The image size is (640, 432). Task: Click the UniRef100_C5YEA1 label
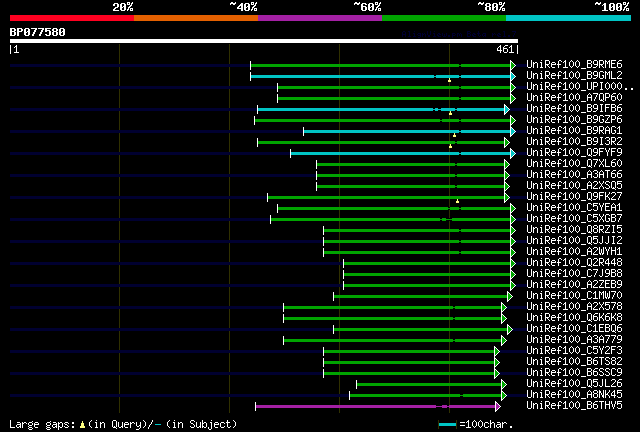574,208
